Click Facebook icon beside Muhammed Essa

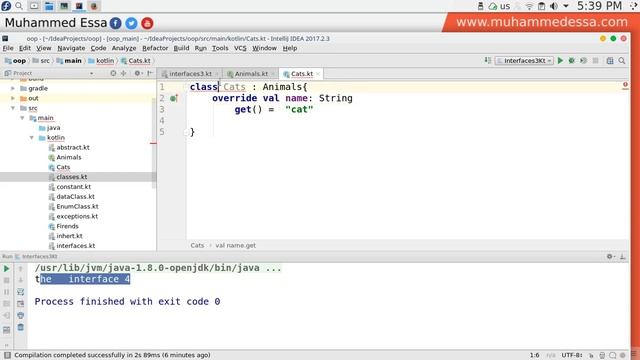point(116,23)
